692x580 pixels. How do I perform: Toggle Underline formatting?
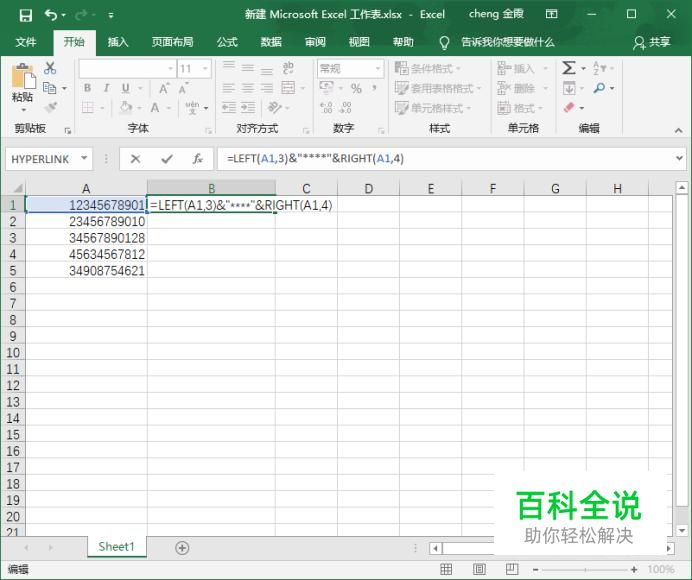point(126,88)
